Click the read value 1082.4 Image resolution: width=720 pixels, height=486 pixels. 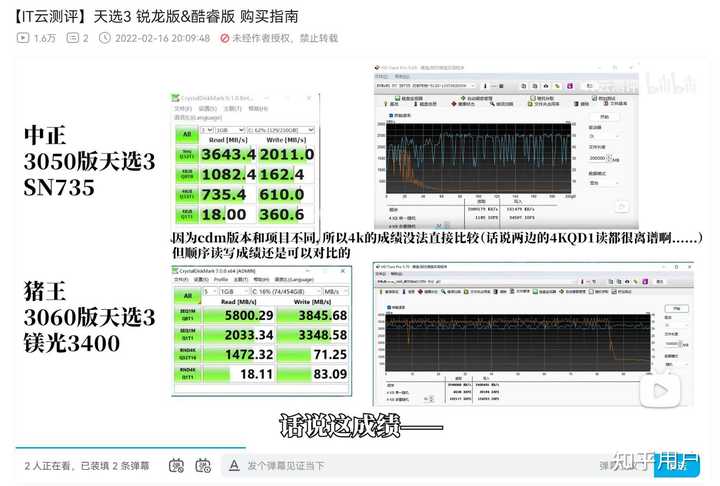[x=228, y=175]
